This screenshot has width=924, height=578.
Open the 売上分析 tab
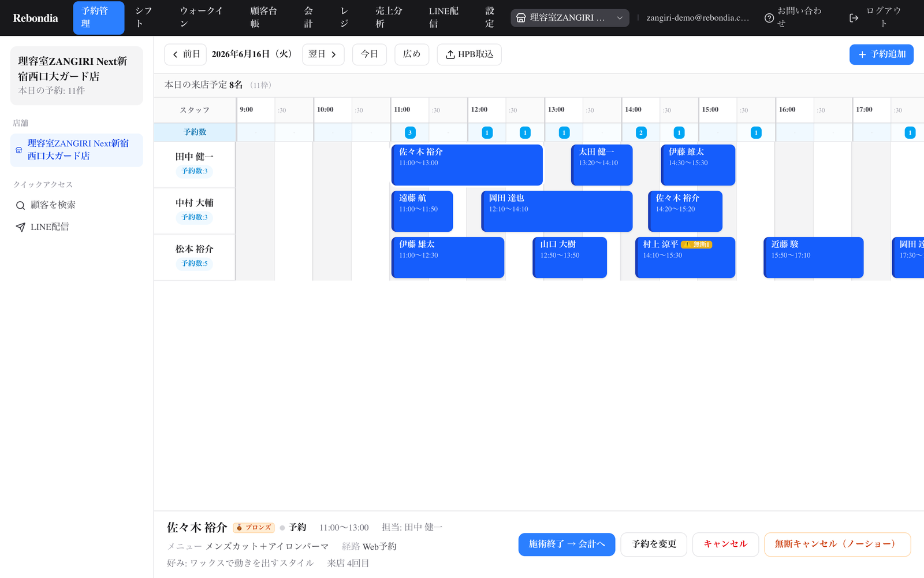pyautogui.click(x=389, y=17)
